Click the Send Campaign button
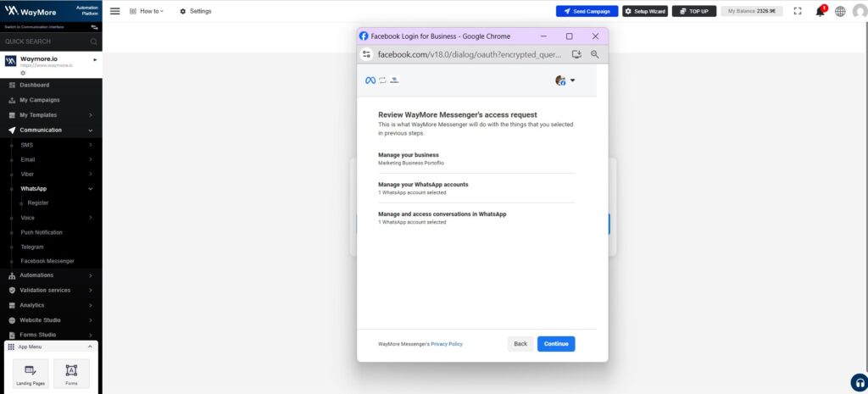The image size is (868, 394). click(x=587, y=11)
